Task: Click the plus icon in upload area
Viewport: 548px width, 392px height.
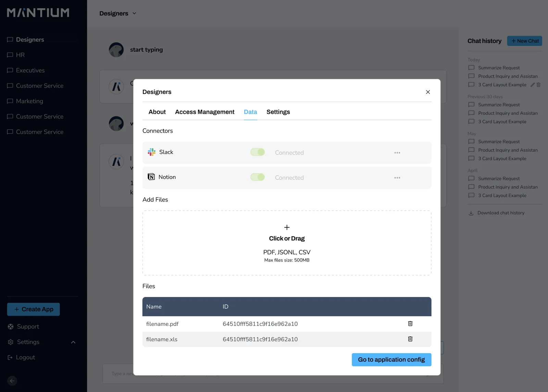Action: tap(287, 227)
